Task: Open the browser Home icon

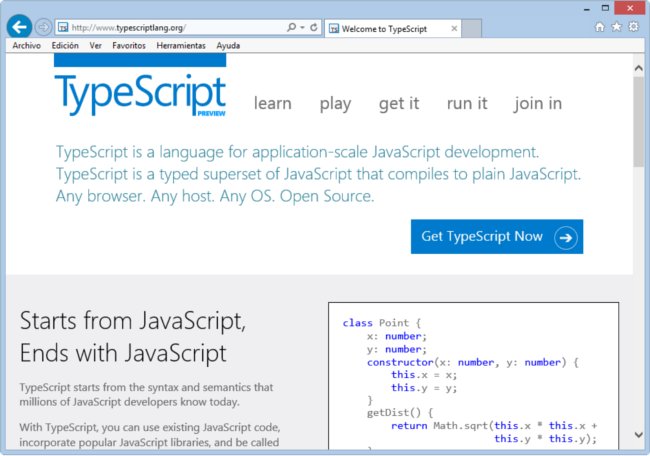Action: [x=599, y=27]
